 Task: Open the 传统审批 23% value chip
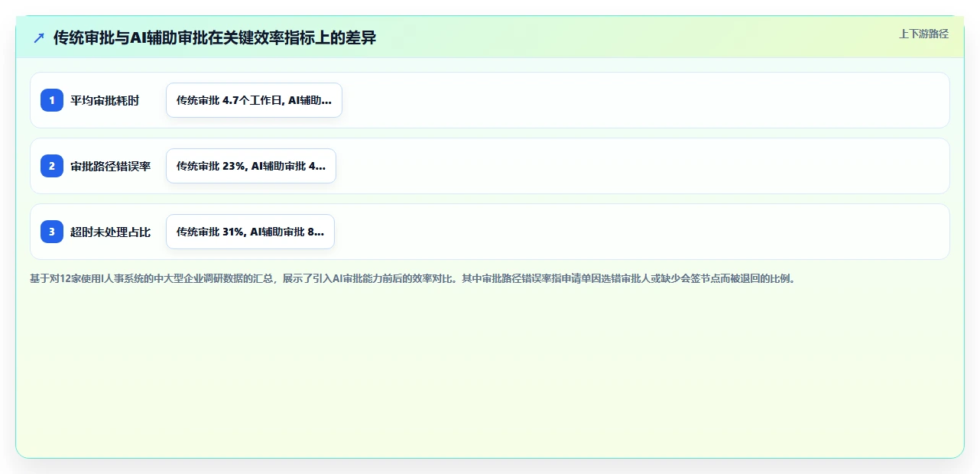pos(251,166)
